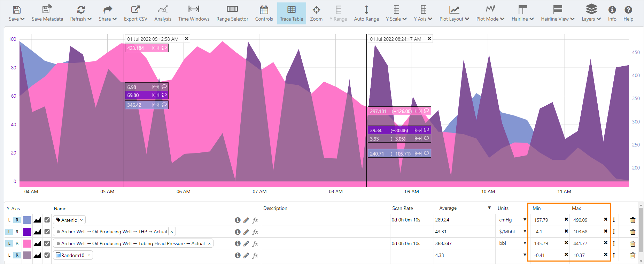Close the 05:12:58 AM hairline

[x=187, y=39]
